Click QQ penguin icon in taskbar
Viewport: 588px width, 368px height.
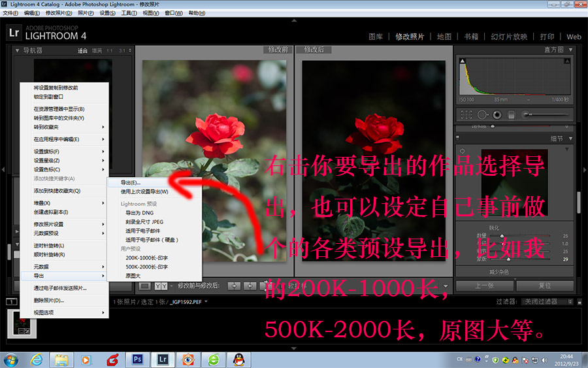click(239, 360)
